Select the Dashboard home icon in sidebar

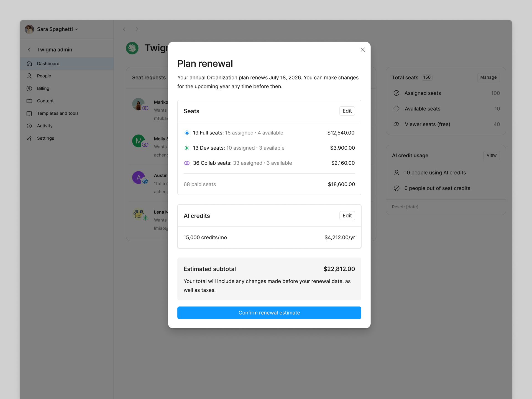tap(29, 63)
